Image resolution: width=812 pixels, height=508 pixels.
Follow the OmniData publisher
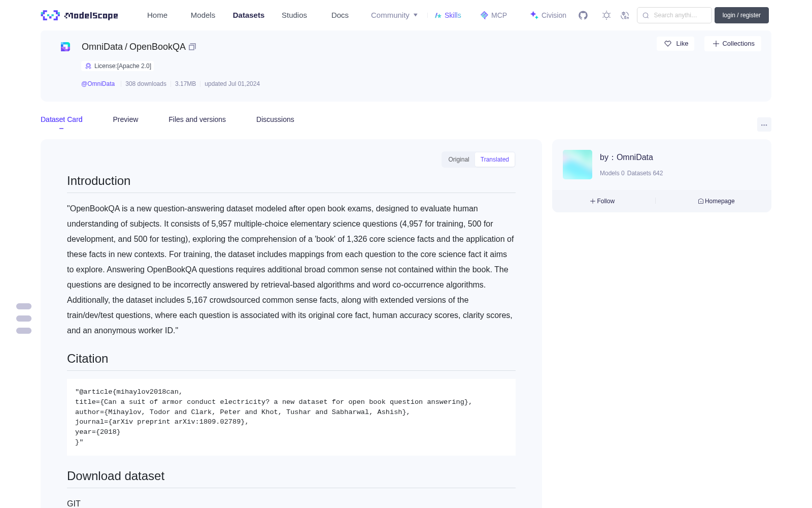(602, 201)
